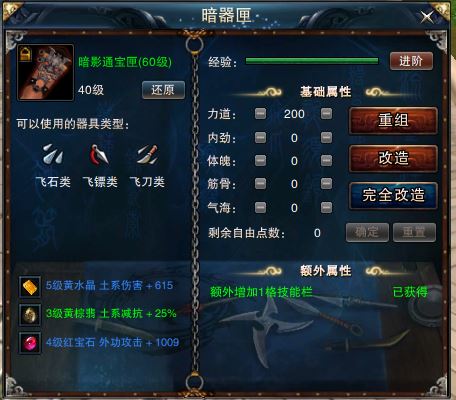The width and height of the screenshot is (456, 400).
Task: Click the 重组 reorganize button
Action: pyautogui.click(x=393, y=121)
